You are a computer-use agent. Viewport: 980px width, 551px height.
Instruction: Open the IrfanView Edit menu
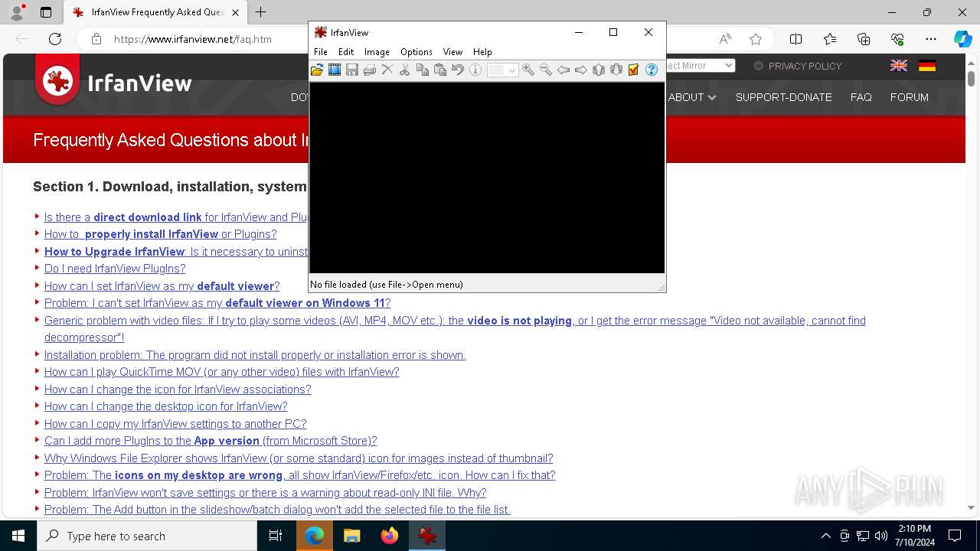[x=346, y=51]
